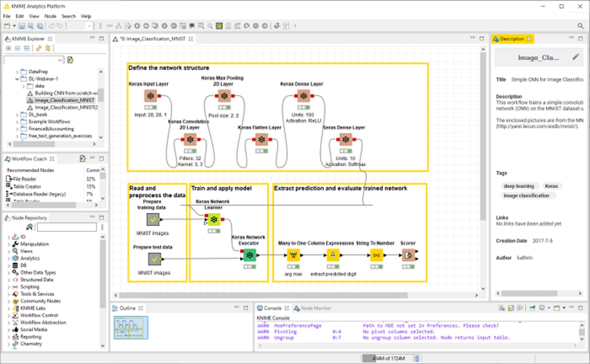590x364 pixels.
Task: Switch to the Console tab
Action: (x=273, y=308)
